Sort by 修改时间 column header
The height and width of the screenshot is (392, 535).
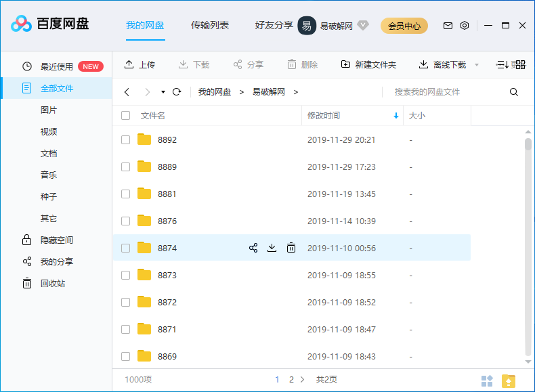324,116
